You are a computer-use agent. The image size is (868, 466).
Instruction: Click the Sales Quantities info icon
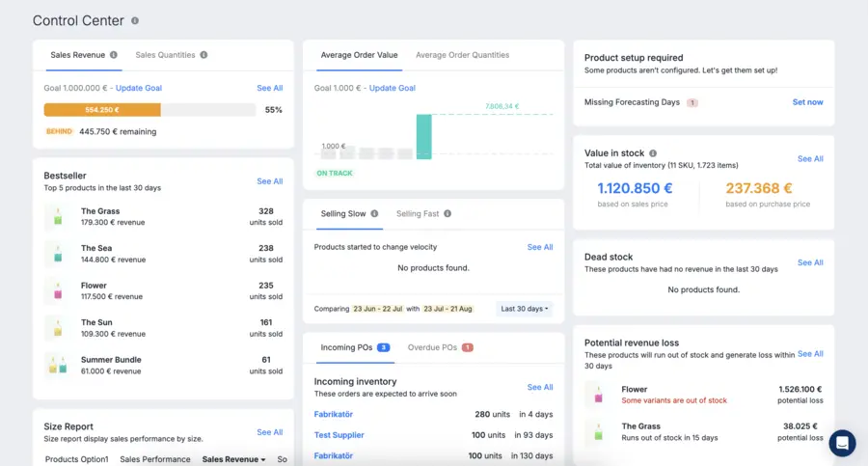pos(203,55)
